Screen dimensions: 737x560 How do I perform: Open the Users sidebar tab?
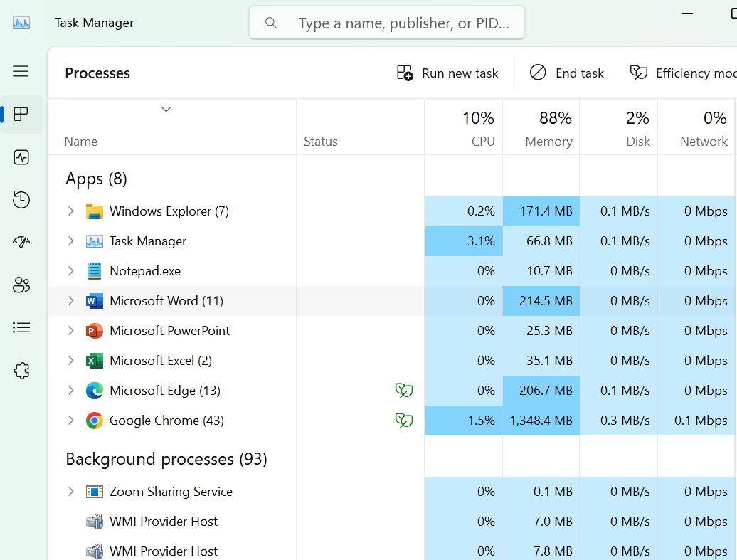(x=21, y=285)
